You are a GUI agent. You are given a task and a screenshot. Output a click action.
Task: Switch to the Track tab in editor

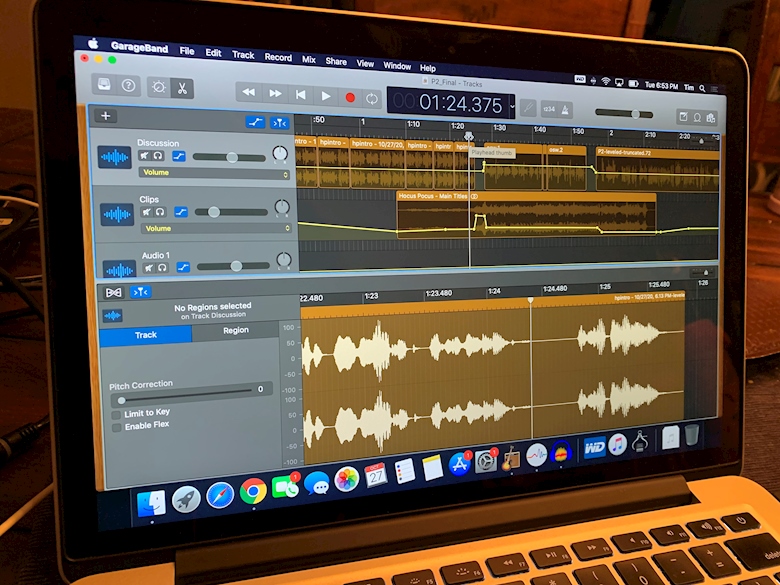coord(145,335)
